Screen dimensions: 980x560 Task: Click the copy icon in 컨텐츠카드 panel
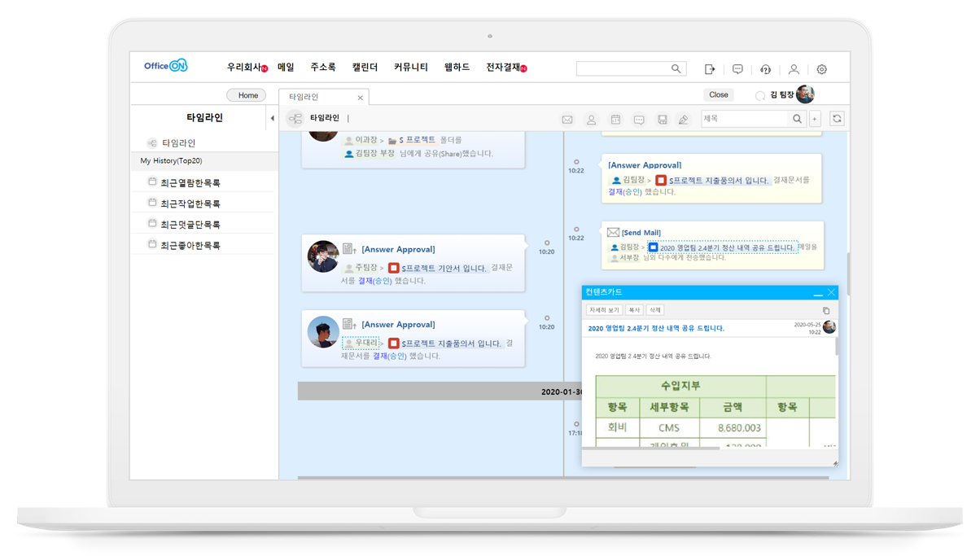[x=826, y=310]
